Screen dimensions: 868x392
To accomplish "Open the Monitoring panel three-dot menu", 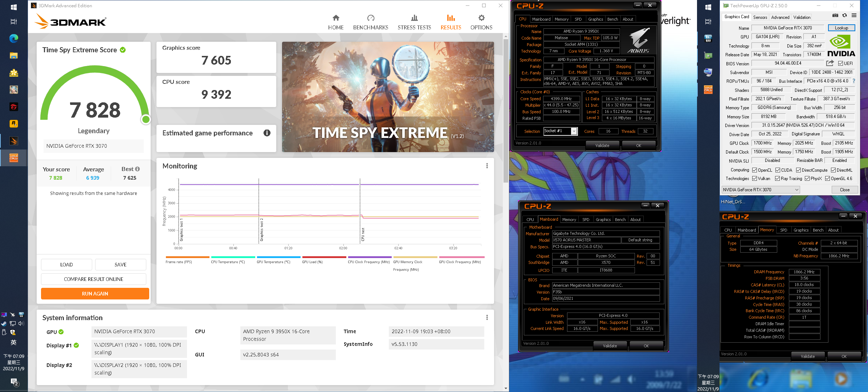I will click(487, 166).
